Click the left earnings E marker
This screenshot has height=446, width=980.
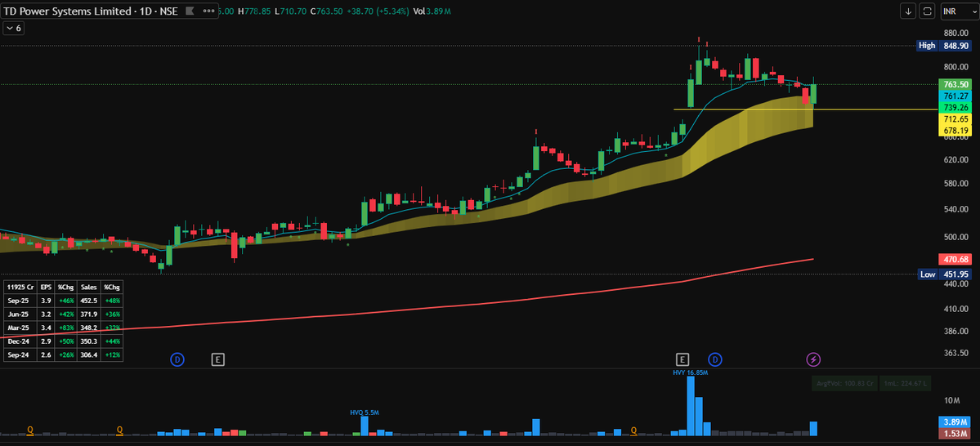[x=217, y=359]
